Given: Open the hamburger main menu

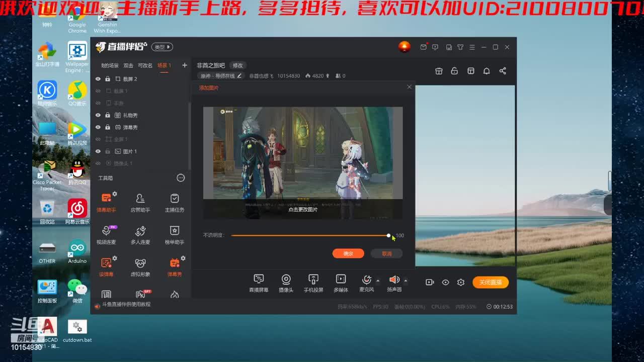Looking at the screenshot, I should pyautogui.click(x=472, y=47).
